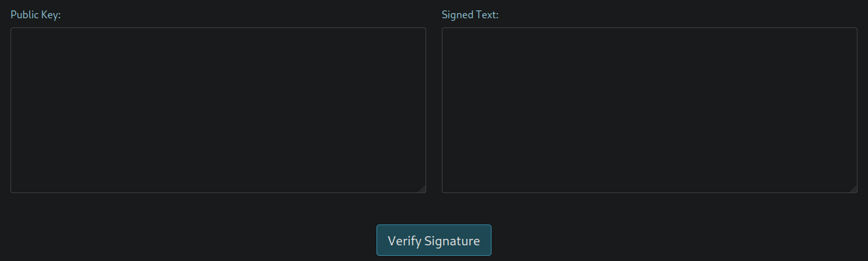Grab the resize grip under Signed Text
Viewport: 868px width, 261px height.
pyautogui.click(x=854, y=189)
